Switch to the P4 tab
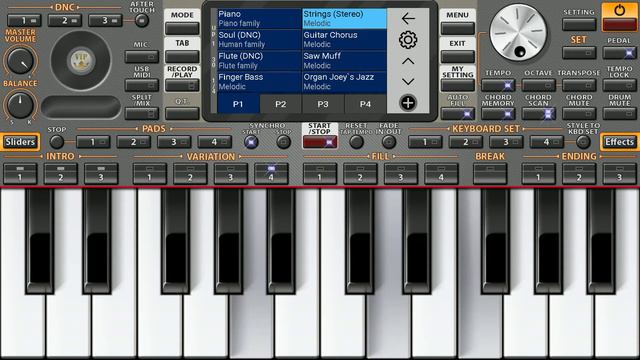The width and height of the screenshot is (640, 360). click(x=365, y=104)
